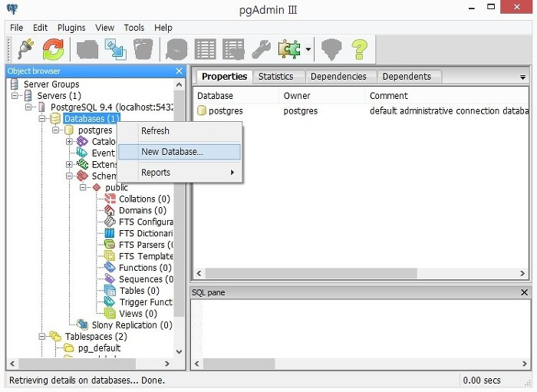This screenshot has width=537, height=392.
Task: Open the SQL query tool icon
Action: [x=176, y=49]
